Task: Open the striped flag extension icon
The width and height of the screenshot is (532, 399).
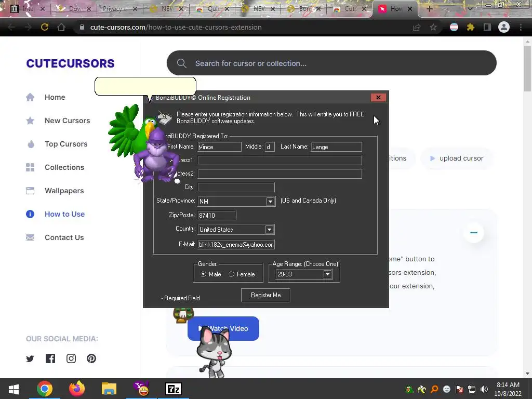Action: (454, 27)
